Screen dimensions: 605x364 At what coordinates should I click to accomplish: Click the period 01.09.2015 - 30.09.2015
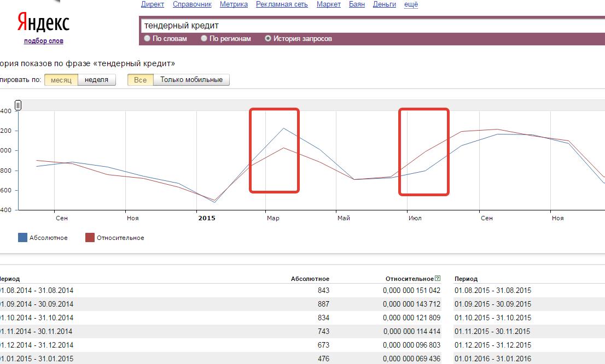493,304
